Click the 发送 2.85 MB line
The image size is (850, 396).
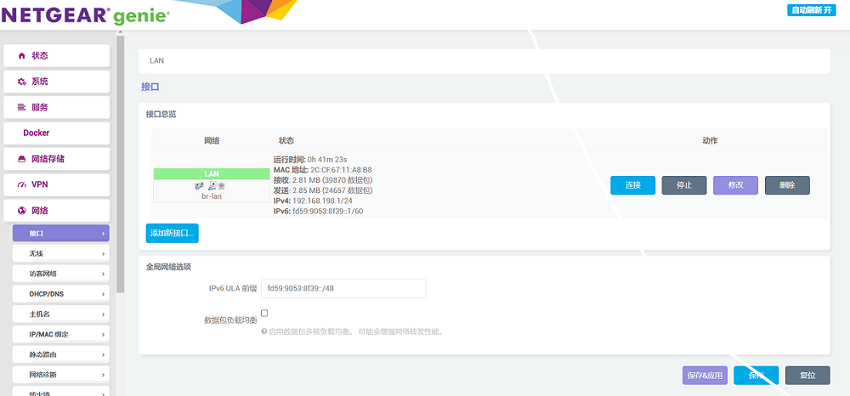click(323, 190)
